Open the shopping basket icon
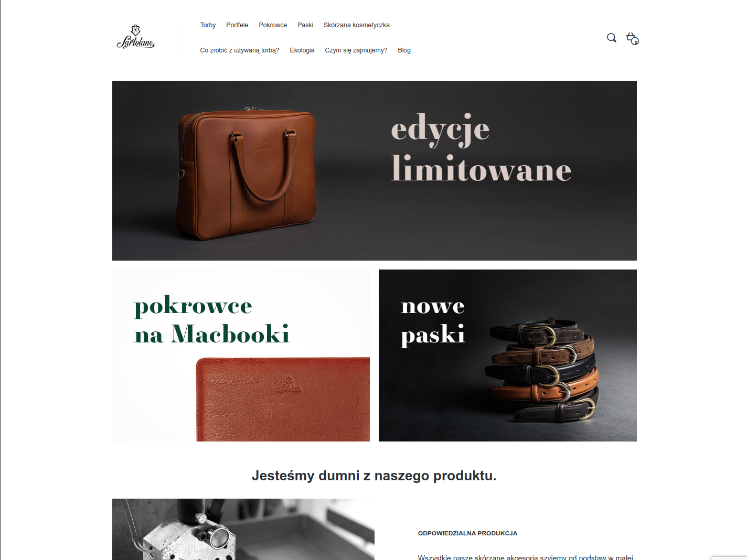The width and height of the screenshot is (747, 560). (x=632, y=38)
